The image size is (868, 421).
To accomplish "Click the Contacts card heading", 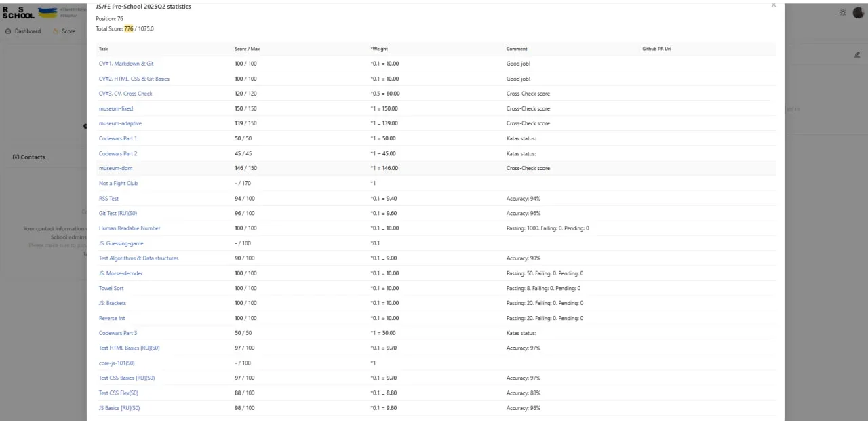I will click(29, 157).
